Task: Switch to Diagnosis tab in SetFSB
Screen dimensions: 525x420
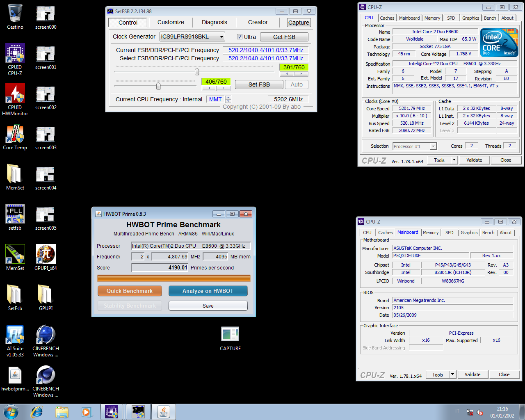Action: 215,23
